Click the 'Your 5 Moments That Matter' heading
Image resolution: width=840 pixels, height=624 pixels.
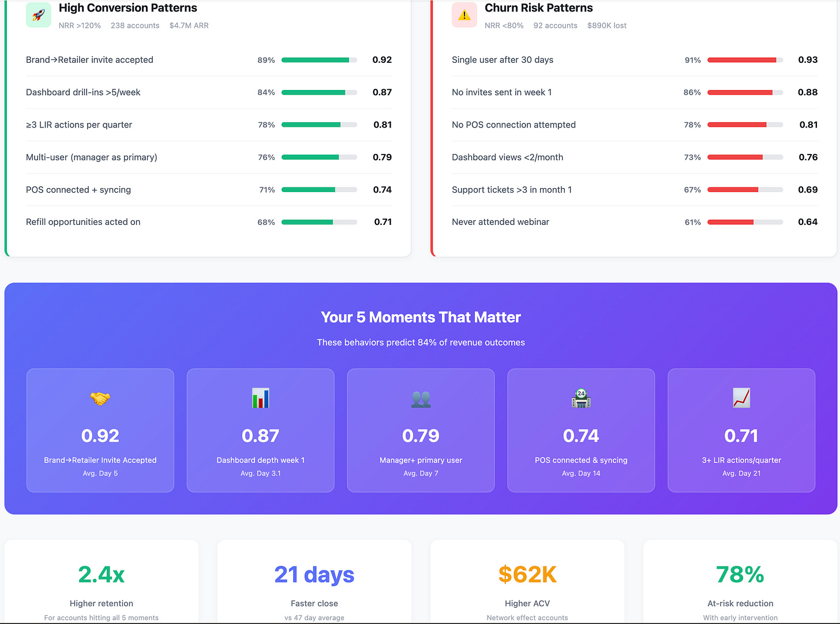(x=421, y=317)
